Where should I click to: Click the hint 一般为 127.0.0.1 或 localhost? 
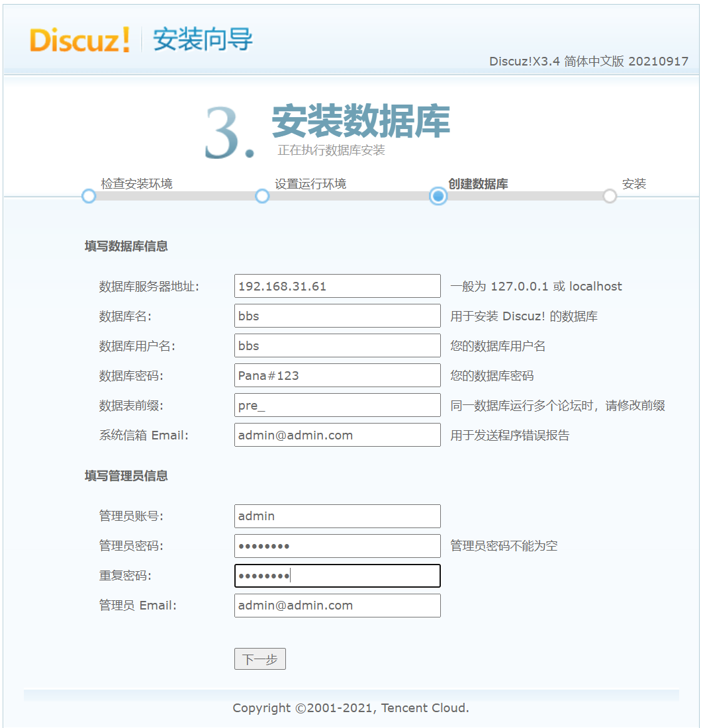click(x=536, y=287)
